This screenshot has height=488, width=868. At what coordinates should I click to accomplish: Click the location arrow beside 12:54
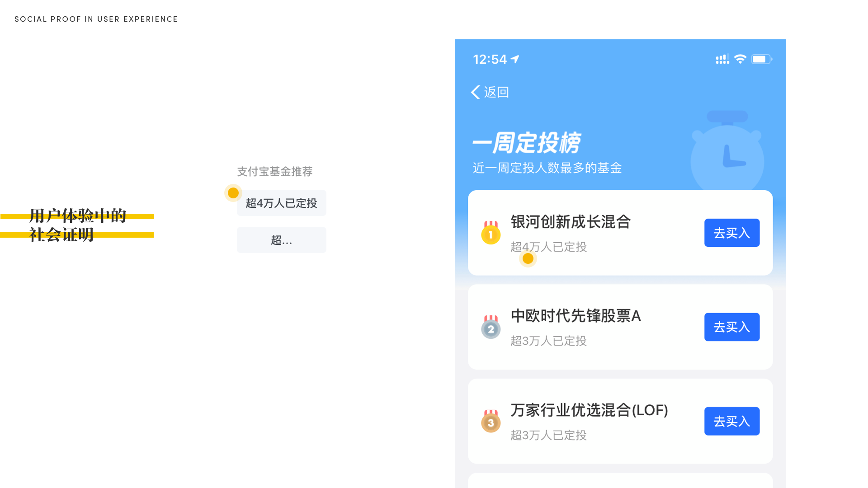(x=515, y=59)
